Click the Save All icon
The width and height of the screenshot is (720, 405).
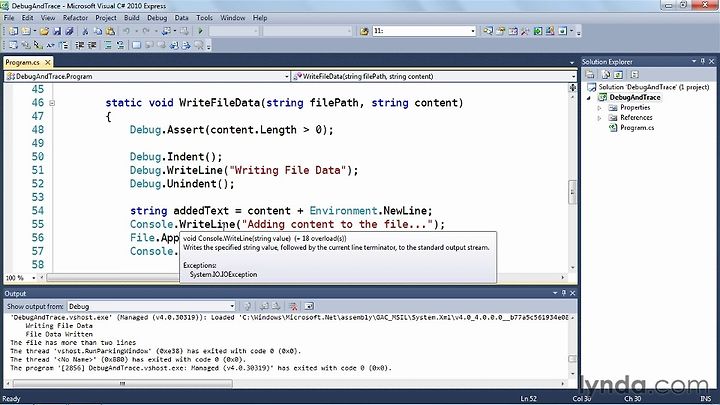tap(69, 31)
